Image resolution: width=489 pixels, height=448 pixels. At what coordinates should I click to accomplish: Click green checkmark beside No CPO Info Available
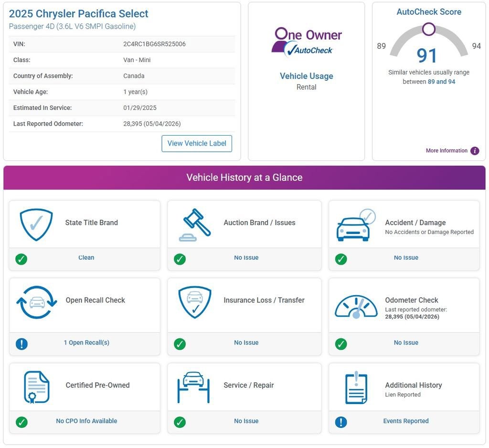click(x=21, y=422)
